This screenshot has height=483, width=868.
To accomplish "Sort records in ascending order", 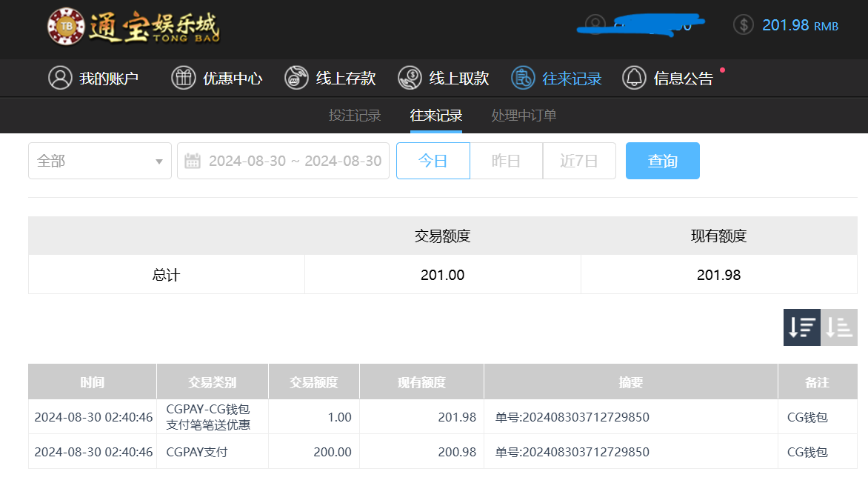I will pyautogui.click(x=838, y=327).
